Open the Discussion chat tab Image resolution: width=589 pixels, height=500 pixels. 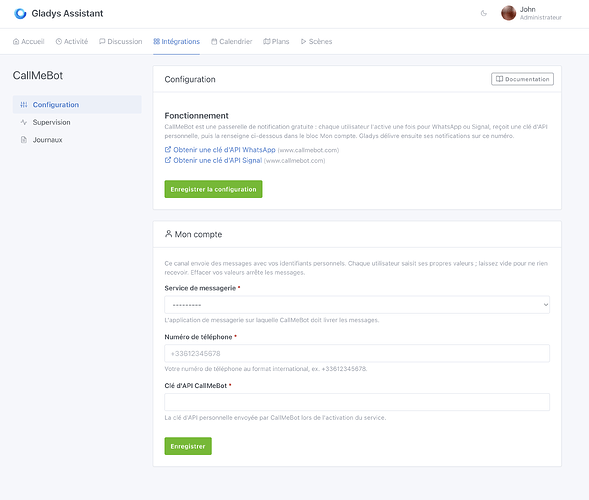click(121, 41)
